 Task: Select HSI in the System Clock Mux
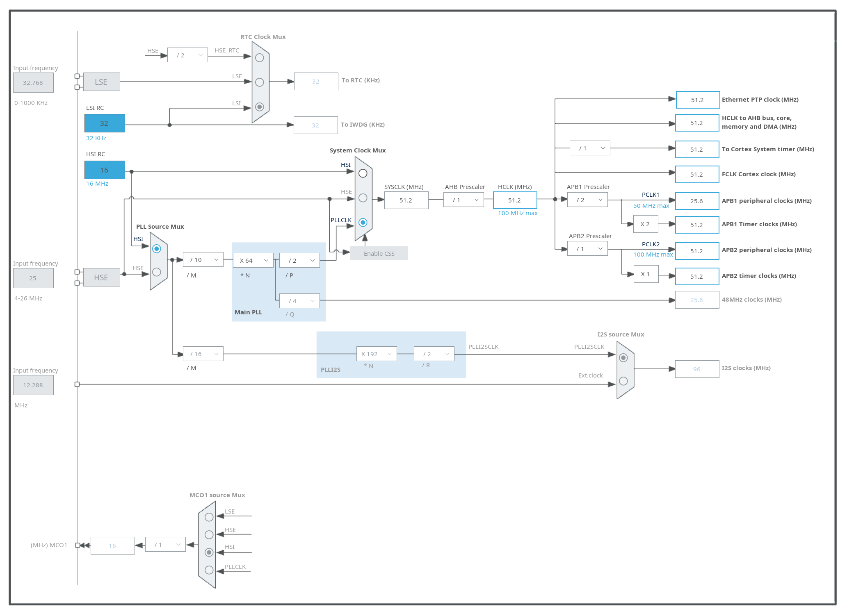363,173
